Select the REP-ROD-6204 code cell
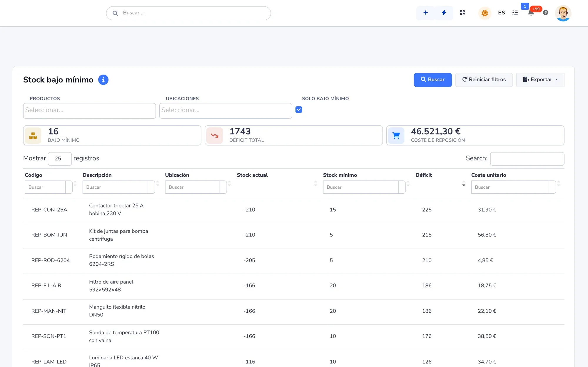The image size is (588, 367). [x=51, y=260]
